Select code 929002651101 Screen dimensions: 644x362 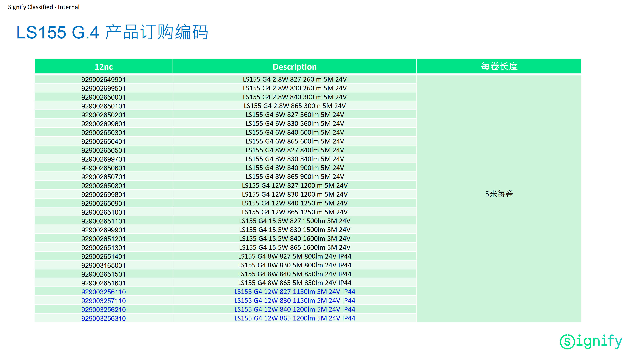click(x=103, y=221)
